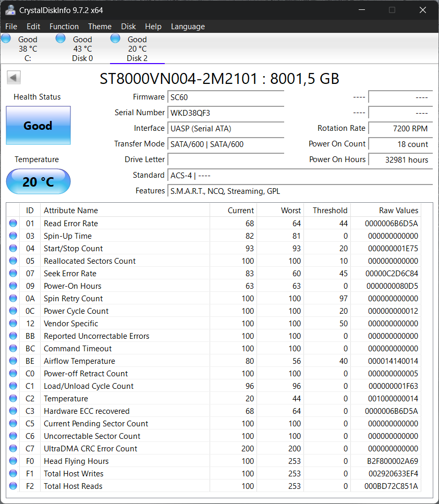Open the File menu
The height and width of the screenshot is (504, 439).
11,27
